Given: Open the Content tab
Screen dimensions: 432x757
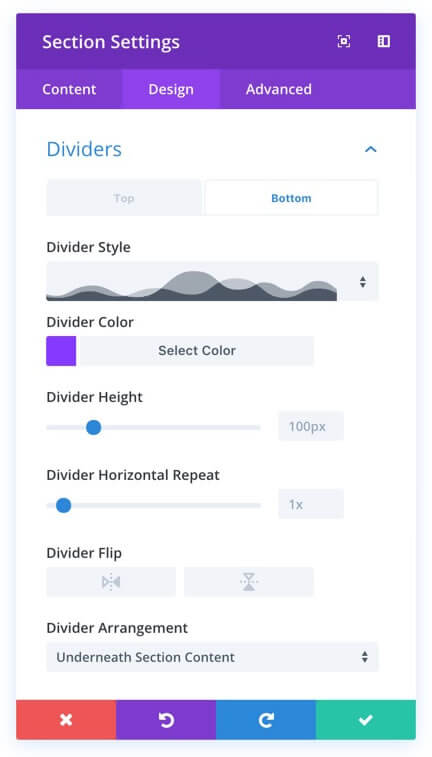Looking at the screenshot, I should pos(69,89).
